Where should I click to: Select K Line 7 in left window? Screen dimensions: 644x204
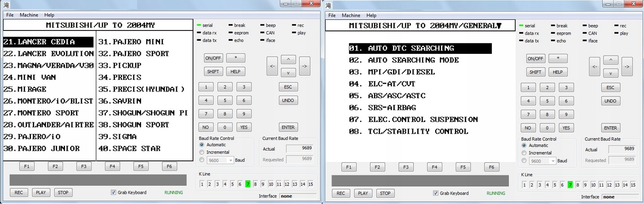pos(247,184)
